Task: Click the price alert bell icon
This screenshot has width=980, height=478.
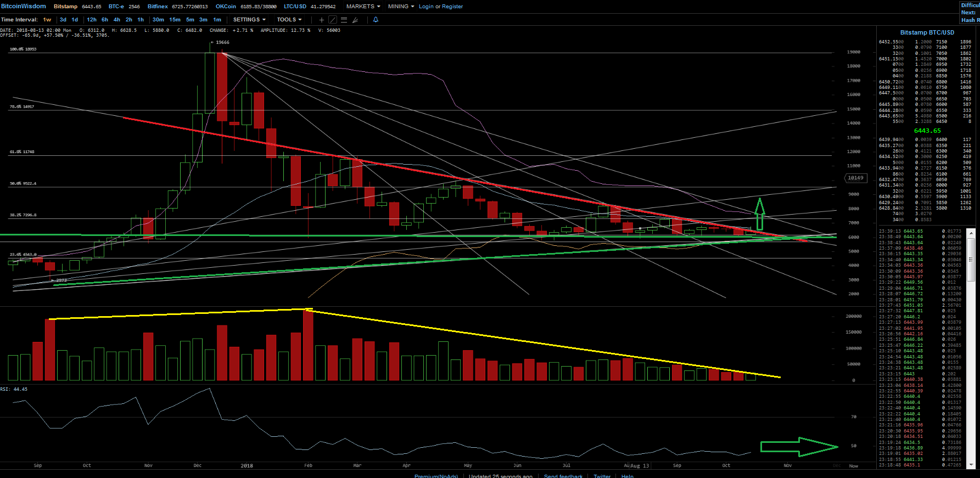Action: point(376,20)
